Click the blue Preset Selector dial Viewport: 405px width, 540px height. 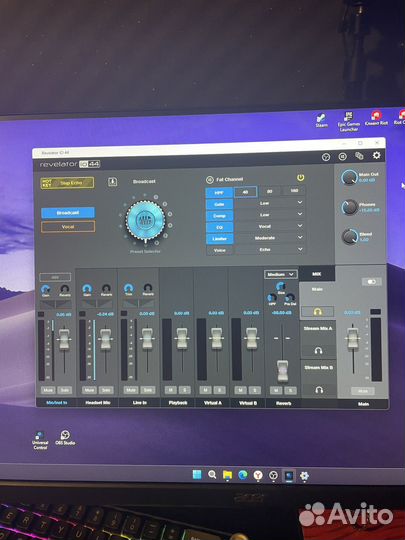[145, 220]
